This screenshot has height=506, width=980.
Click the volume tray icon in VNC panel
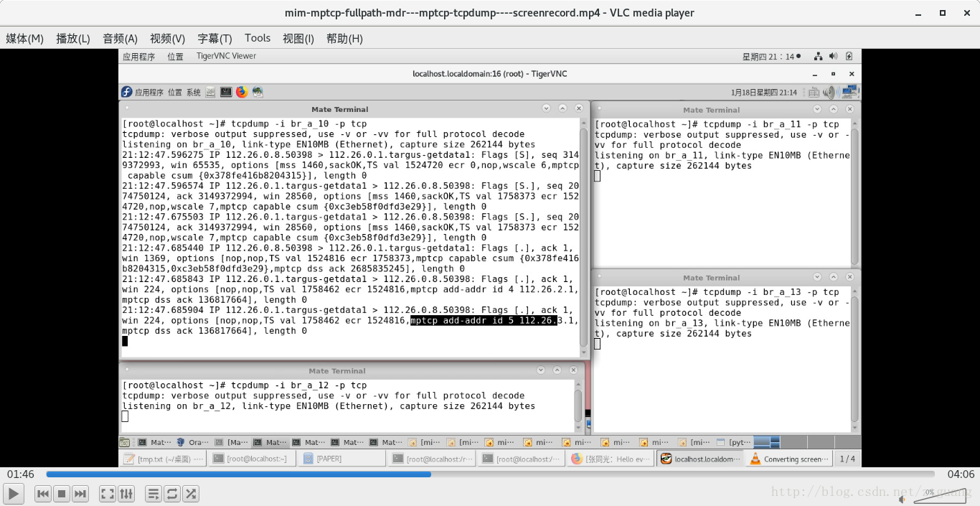831,92
